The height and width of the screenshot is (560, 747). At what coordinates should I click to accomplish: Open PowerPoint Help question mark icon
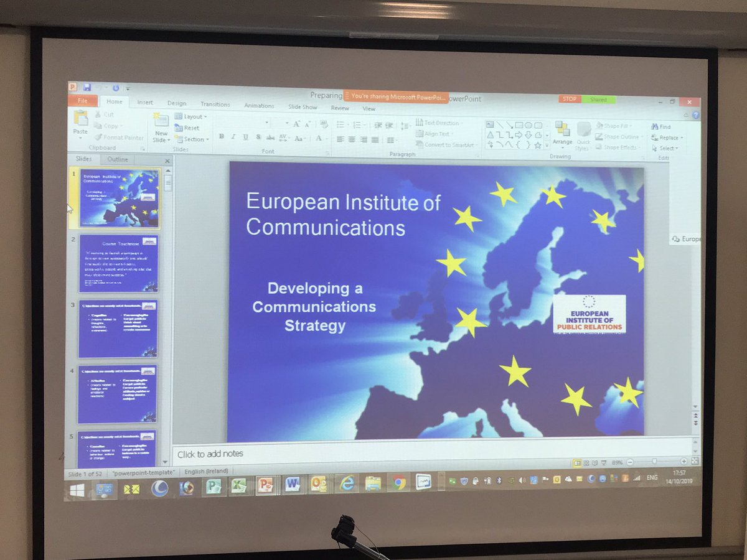tap(695, 116)
